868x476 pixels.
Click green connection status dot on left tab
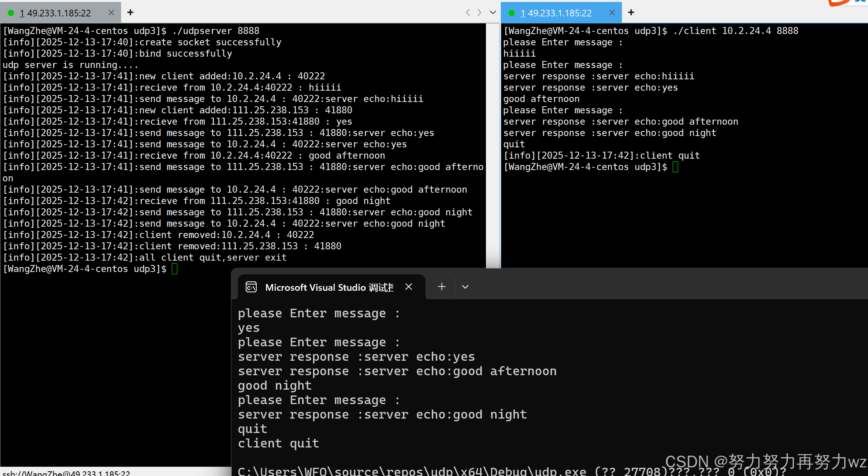[11, 13]
